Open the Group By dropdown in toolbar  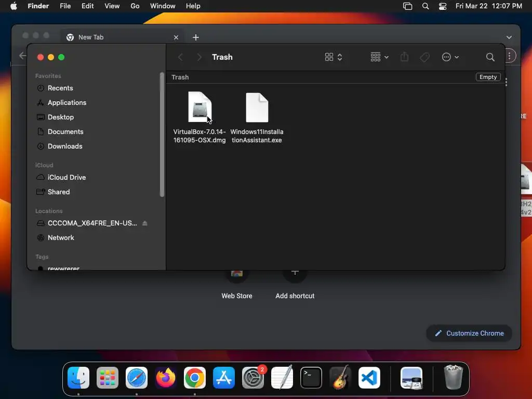click(379, 57)
